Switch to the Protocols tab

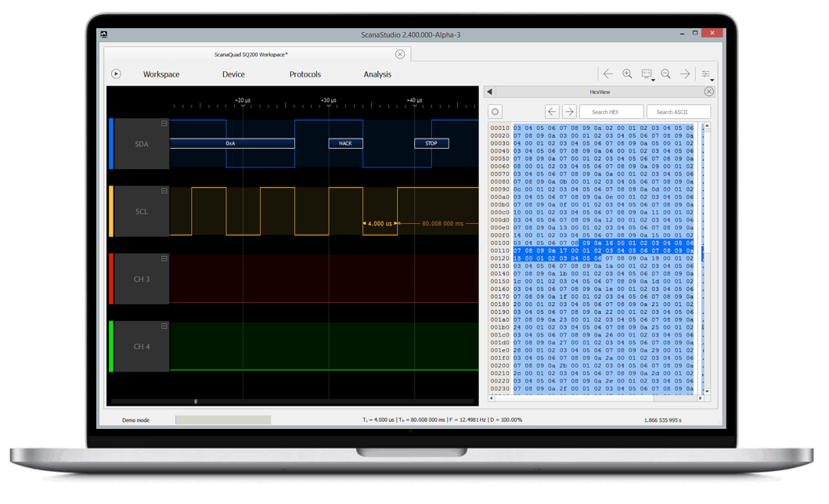point(305,74)
